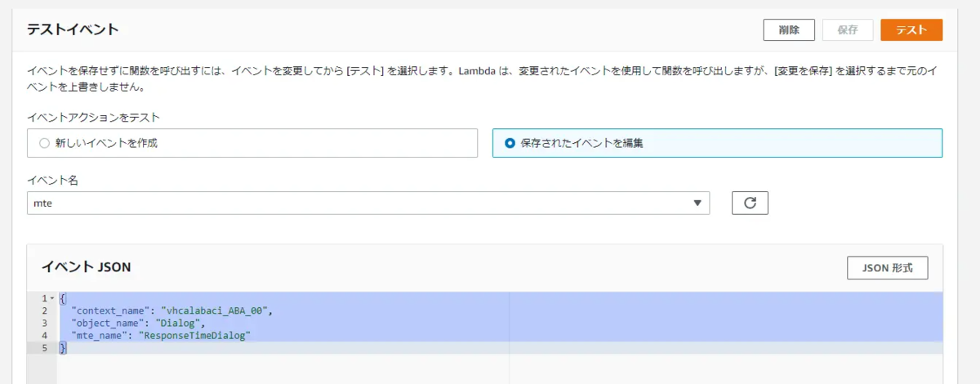Collapse the JSON fold arrow on line 1

pyautogui.click(x=52, y=299)
